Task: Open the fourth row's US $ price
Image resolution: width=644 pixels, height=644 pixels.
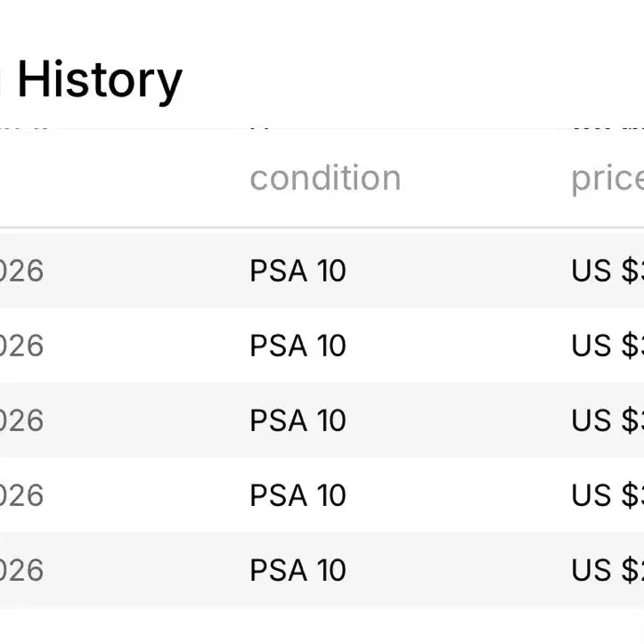Action: point(607,495)
